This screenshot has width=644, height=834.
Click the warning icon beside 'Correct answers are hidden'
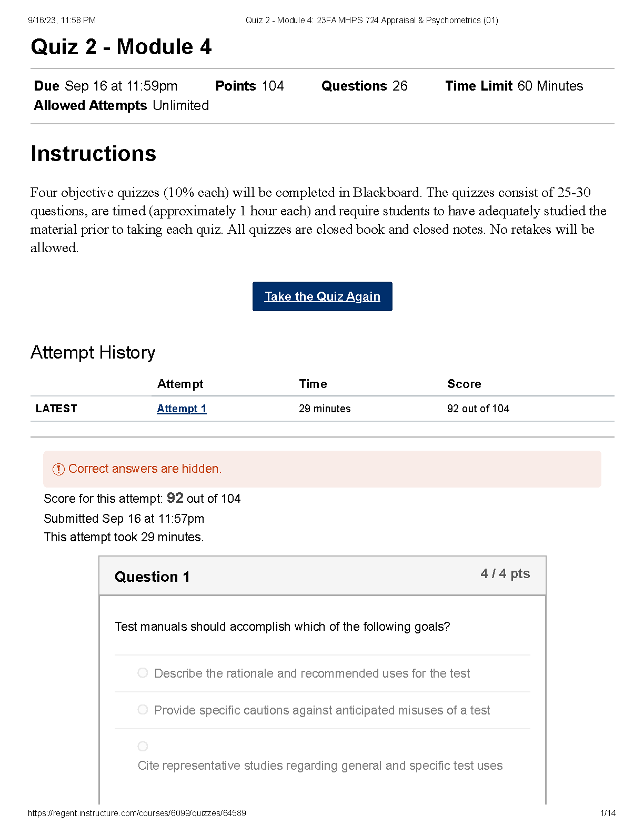pos(58,469)
